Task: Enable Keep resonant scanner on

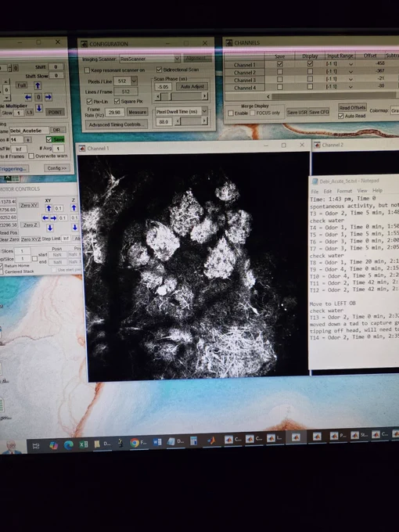Action: pos(87,70)
